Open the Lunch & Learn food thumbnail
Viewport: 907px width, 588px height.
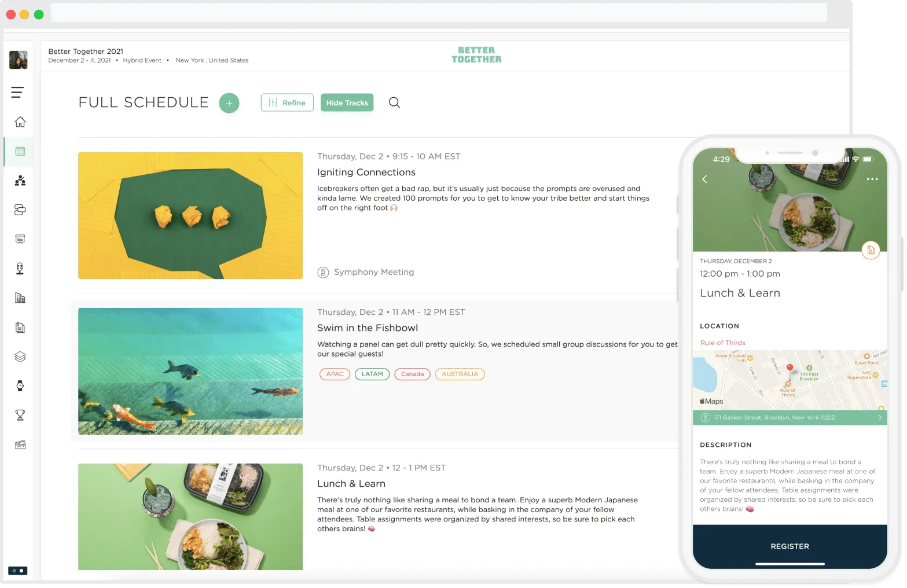point(190,517)
